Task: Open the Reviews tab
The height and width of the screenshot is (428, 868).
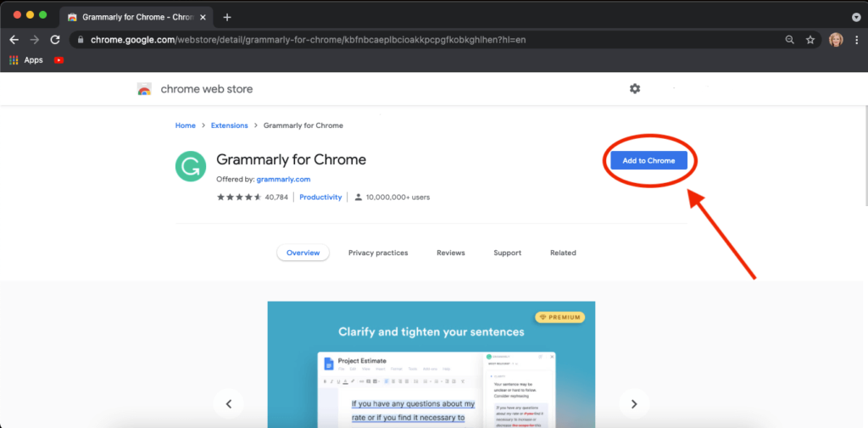Action: [451, 253]
